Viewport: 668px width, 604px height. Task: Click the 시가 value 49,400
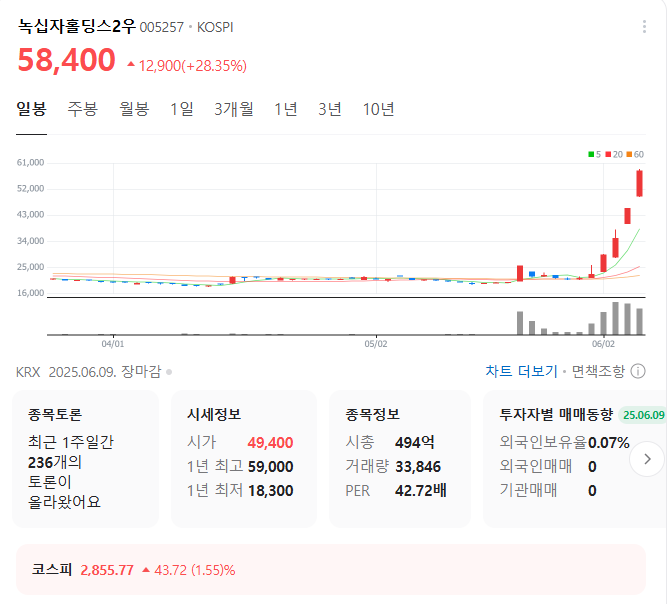(x=271, y=443)
